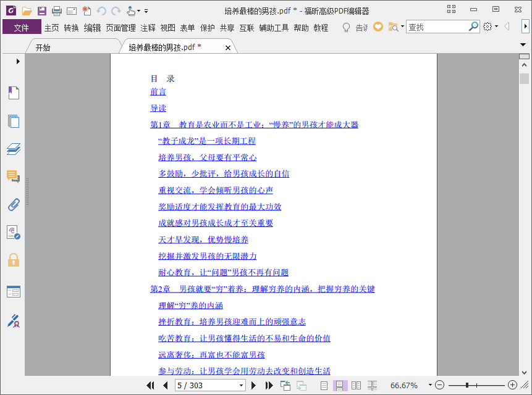Go to the last page
This screenshot has width=532, height=395.
tap(269, 385)
